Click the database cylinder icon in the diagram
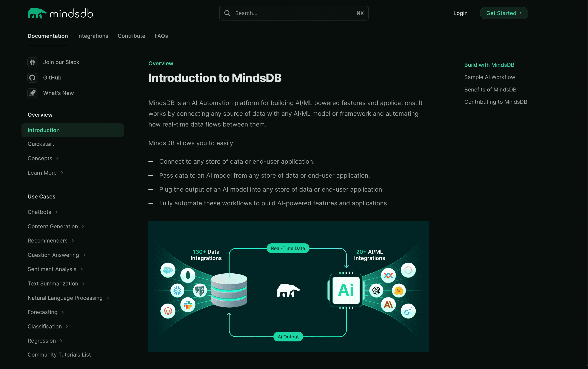588x369 pixels. [x=229, y=290]
